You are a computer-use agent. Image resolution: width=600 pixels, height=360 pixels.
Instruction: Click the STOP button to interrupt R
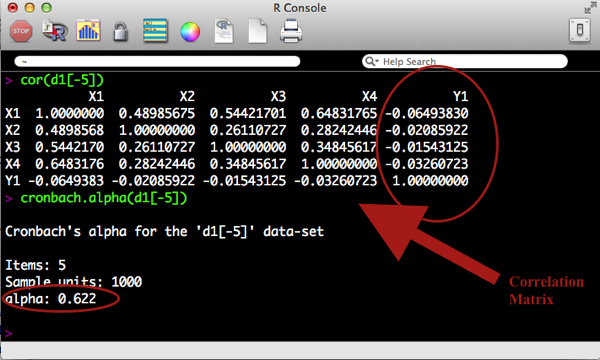21,31
